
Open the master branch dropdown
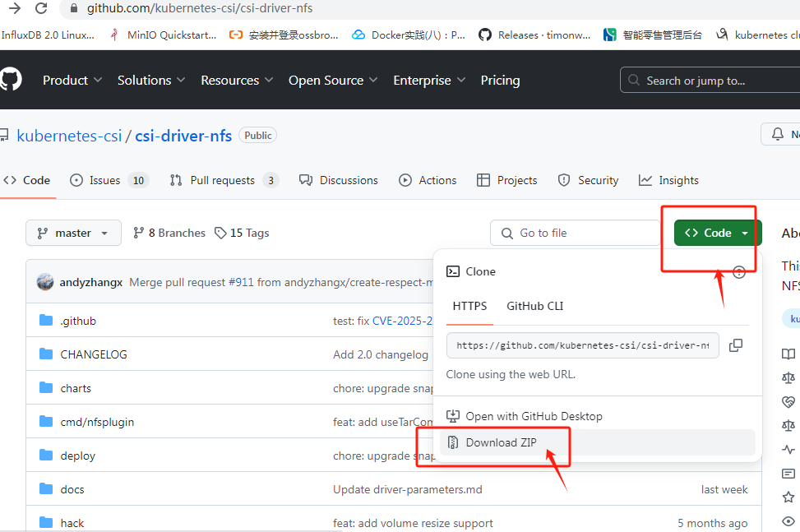point(73,233)
